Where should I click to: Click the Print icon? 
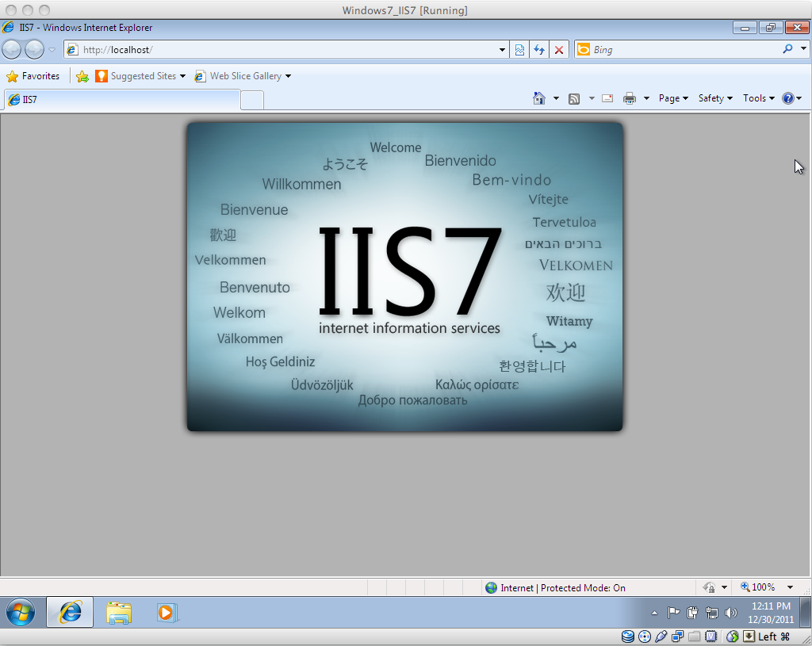pos(630,98)
